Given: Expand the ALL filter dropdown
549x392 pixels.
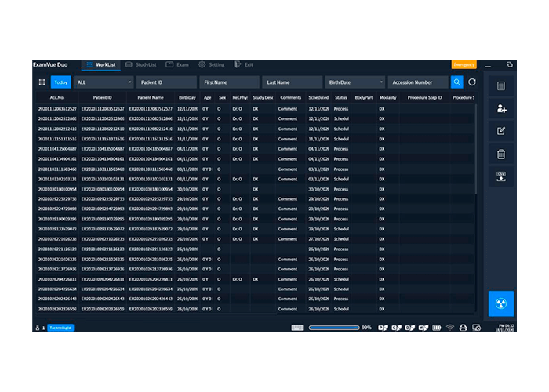Looking at the screenshot, I should point(104,82).
